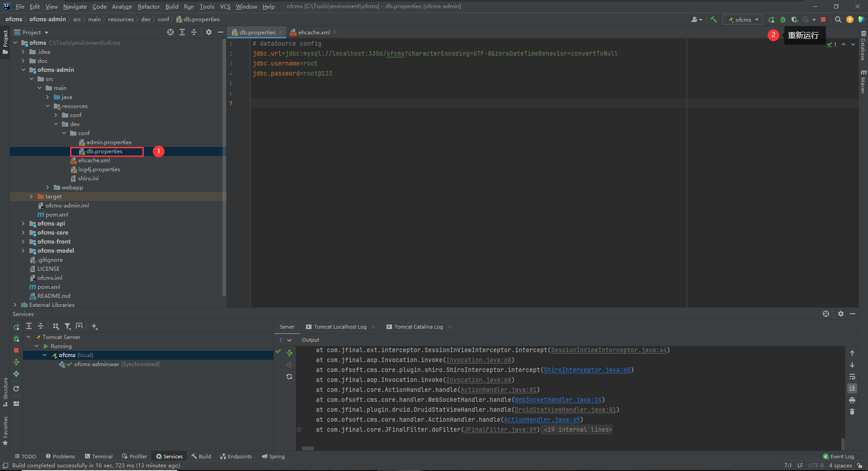
Task: Toggle the Database tool window stripe
Action: coord(863,46)
